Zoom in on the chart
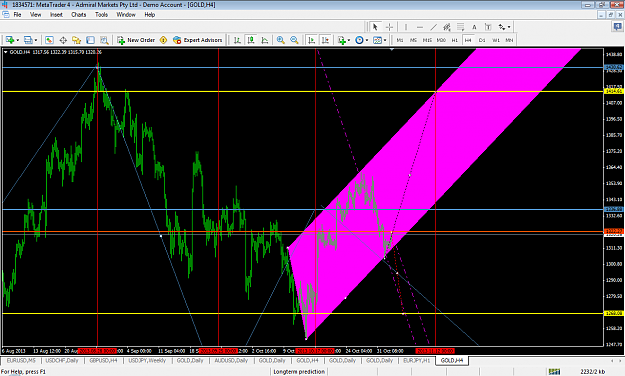Viewport: 625px width, 376px height. click(281, 40)
